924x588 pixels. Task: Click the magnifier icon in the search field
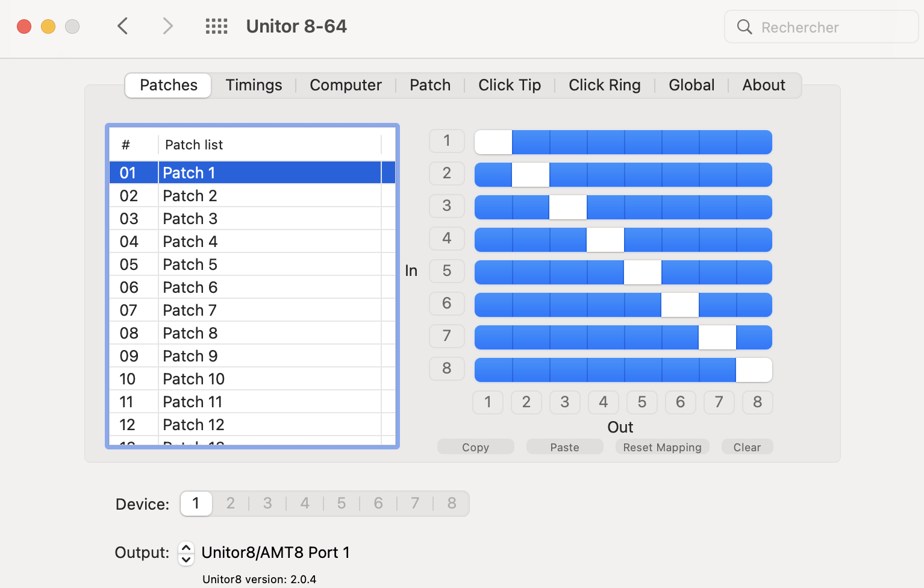tap(744, 27)
